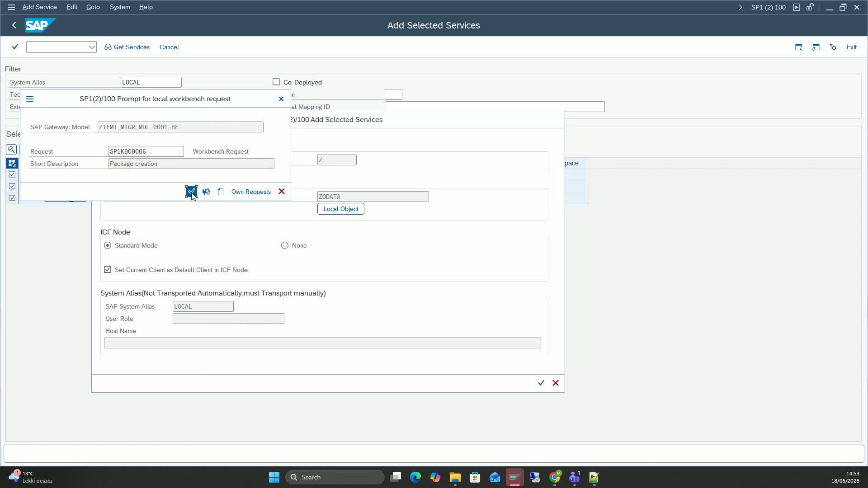Click the Exit button
Viewport: 868px width, 488px height.
tap(852, 47)
